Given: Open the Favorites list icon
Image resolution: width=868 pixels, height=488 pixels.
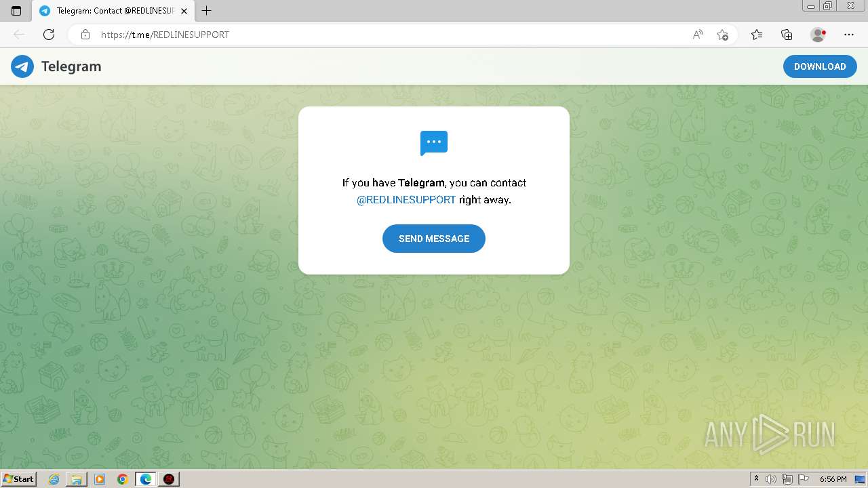Looking at the screenshot, I should [x=757, y=35].
